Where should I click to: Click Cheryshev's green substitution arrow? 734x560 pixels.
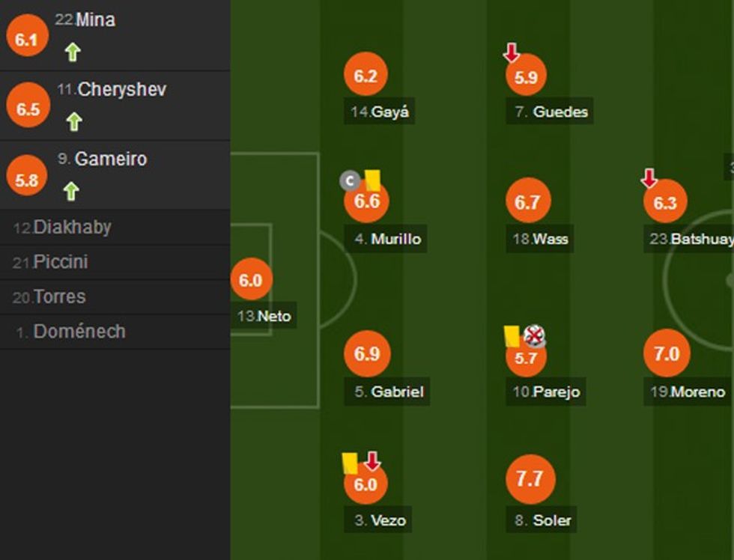click(73, 121)
